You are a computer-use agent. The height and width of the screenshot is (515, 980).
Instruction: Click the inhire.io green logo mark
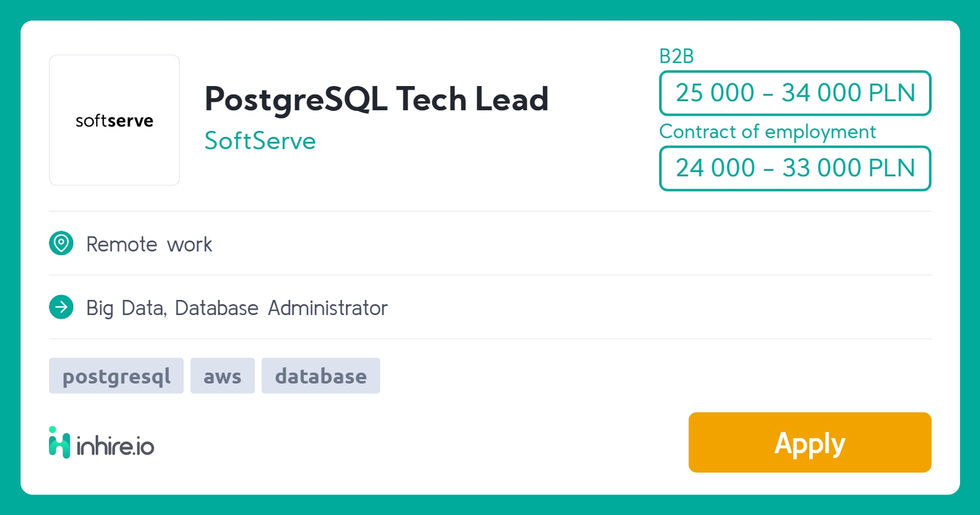59,443
